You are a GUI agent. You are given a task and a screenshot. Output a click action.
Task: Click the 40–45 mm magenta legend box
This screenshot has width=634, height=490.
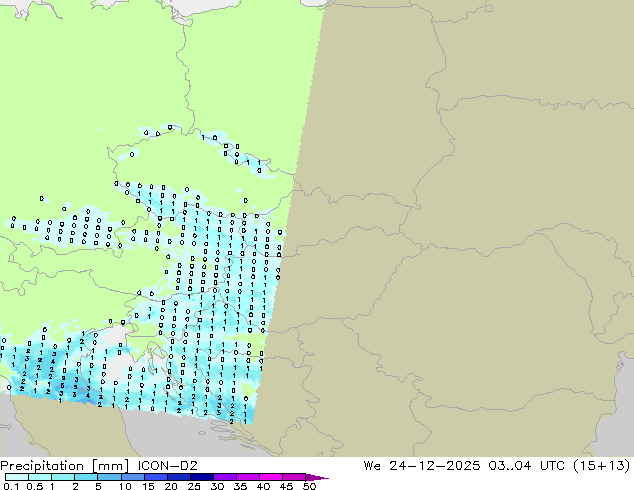(x=271, y=477)
